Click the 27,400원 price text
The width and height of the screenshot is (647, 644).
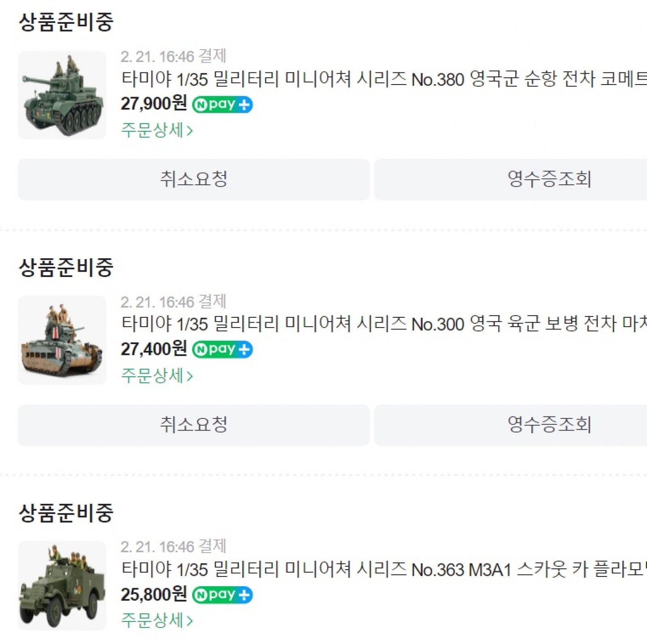154,349
